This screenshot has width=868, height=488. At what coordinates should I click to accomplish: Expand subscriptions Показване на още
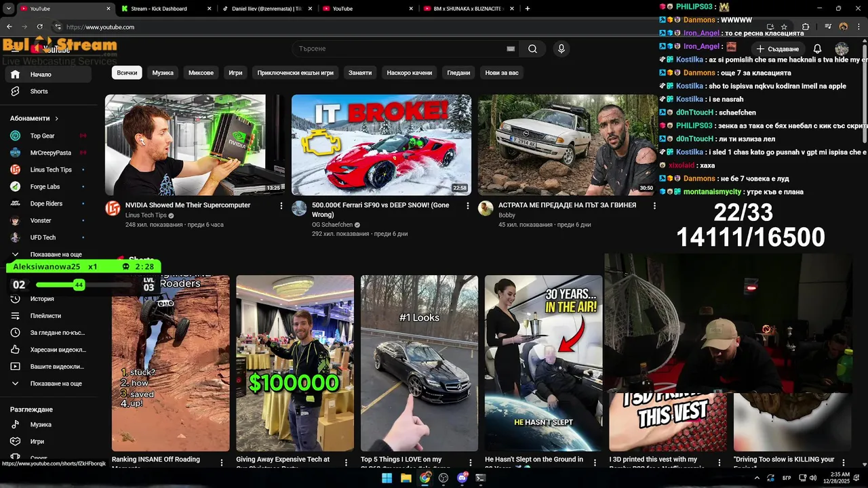coord(47,255)
